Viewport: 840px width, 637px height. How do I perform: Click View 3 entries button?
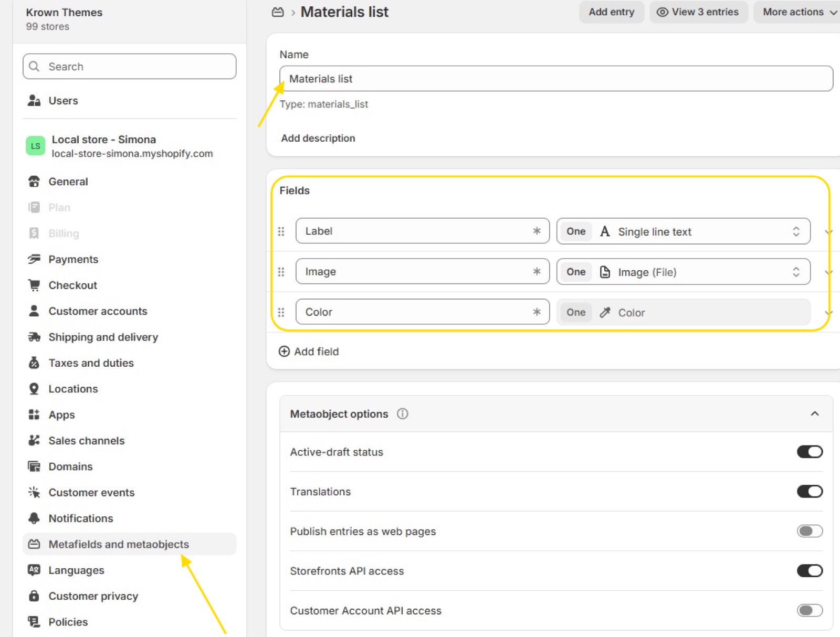tap(698, 12)
